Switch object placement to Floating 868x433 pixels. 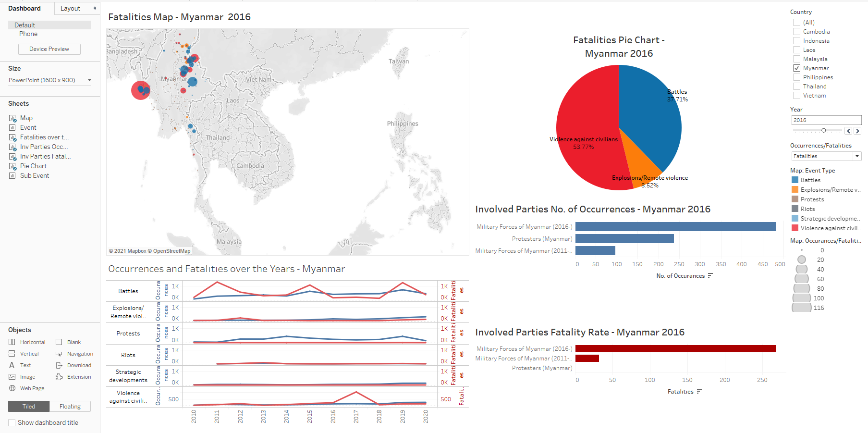[70, 406]
